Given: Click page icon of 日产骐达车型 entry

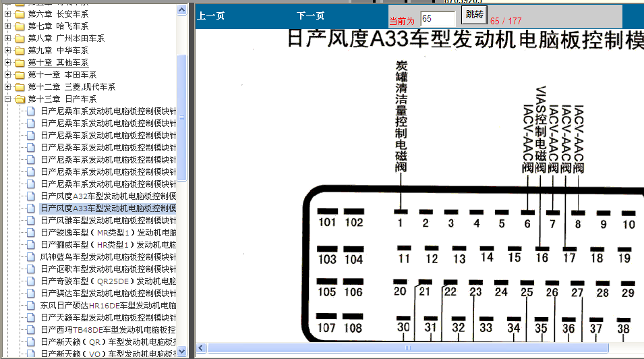Looking at the screenshot, I should coord(31,293).
